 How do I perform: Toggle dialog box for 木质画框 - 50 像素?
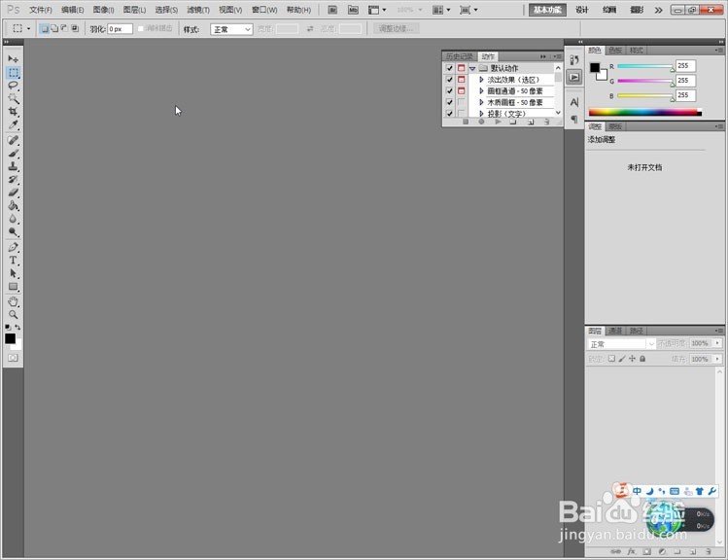point(461,102)
